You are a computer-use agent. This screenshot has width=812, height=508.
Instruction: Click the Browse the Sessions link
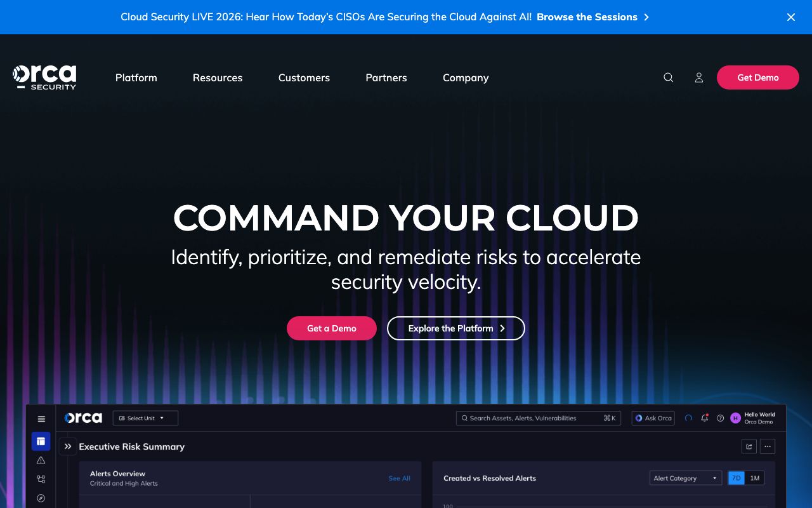click(x=593, y=17)
